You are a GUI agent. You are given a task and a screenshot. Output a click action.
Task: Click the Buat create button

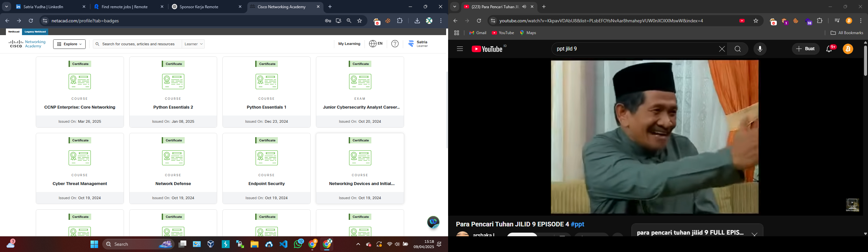(x=805, y=49)
